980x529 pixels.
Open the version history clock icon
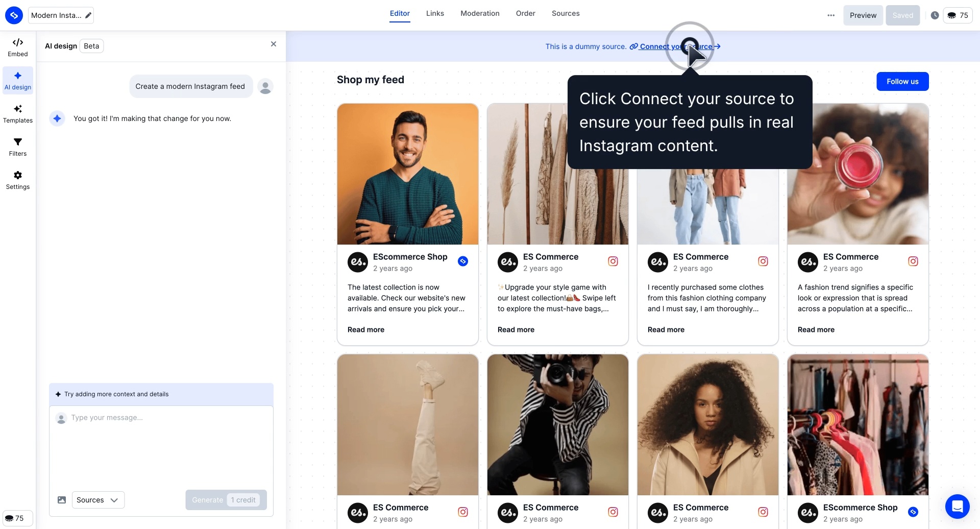935,15
